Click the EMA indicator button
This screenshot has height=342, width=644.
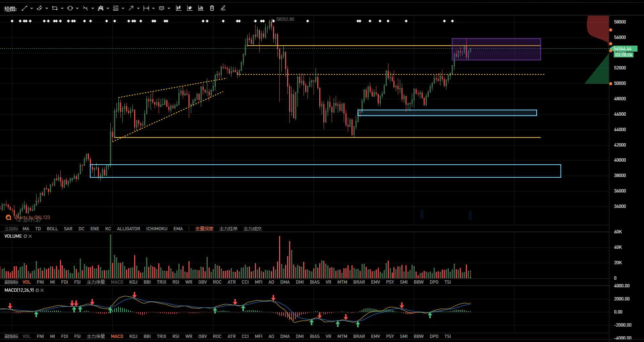178,229
